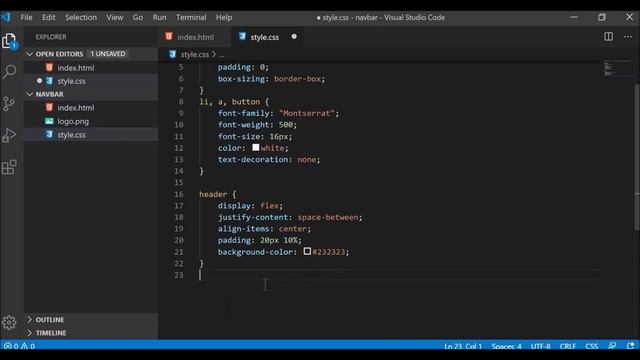Open the editor More Actions ellipsis
Image resolution: width=640 pixels, height=360 pixels.
click(x=628, y=37)
